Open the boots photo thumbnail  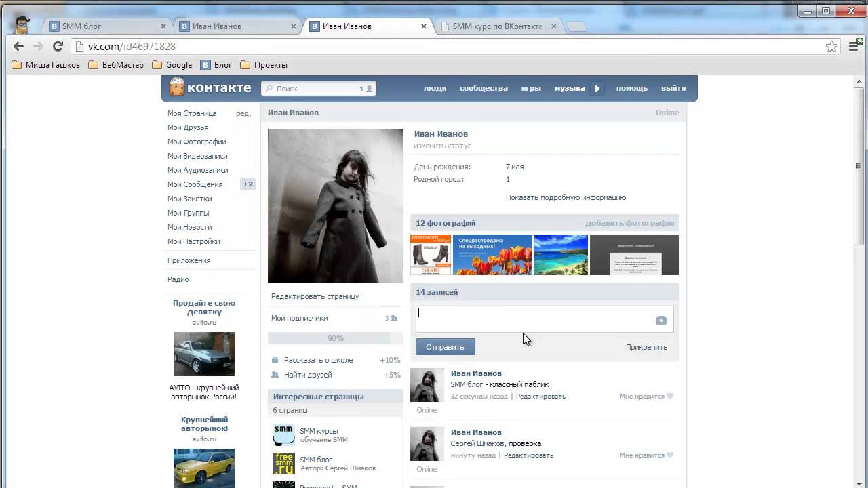431,255
